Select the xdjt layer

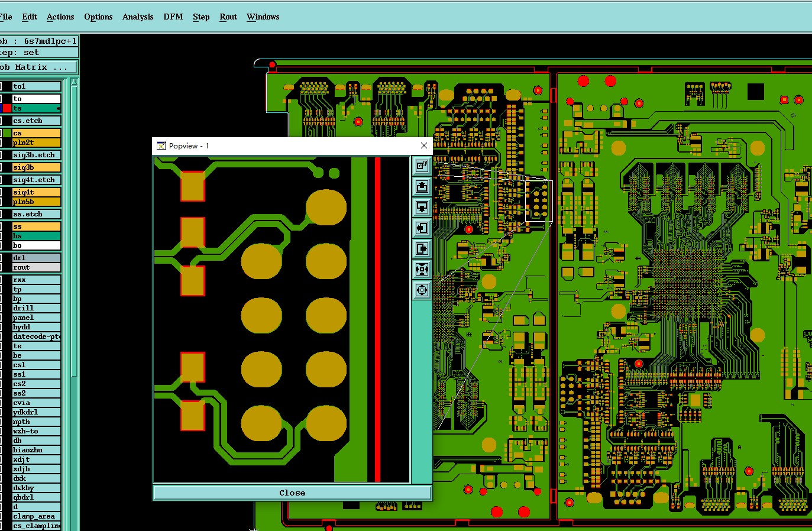(36, 459)
